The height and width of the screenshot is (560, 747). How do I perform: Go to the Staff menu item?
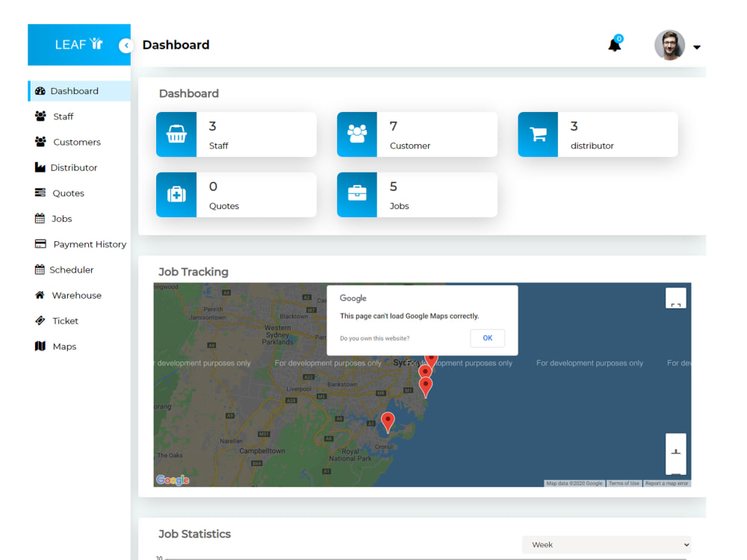click(79, 116)
